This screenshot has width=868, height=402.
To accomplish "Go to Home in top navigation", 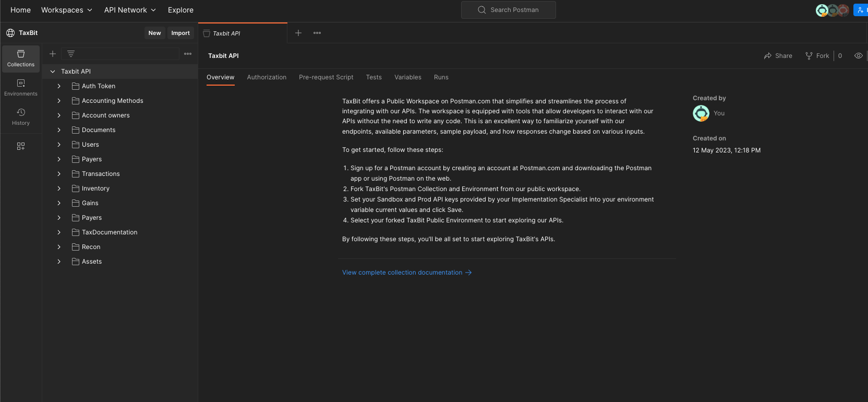I will [x=21, y=10].
